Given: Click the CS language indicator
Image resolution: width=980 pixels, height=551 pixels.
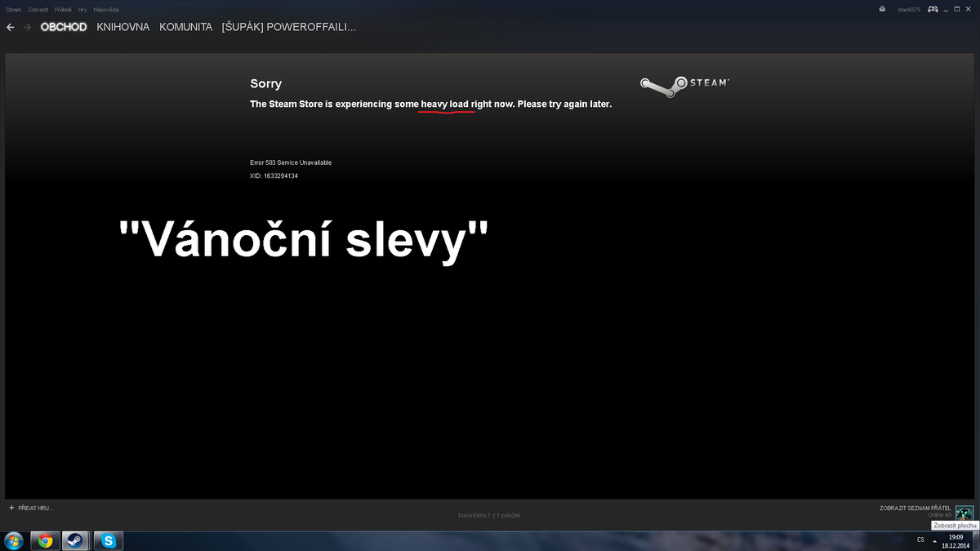Looking at the screenshot, I should [920, 540].
